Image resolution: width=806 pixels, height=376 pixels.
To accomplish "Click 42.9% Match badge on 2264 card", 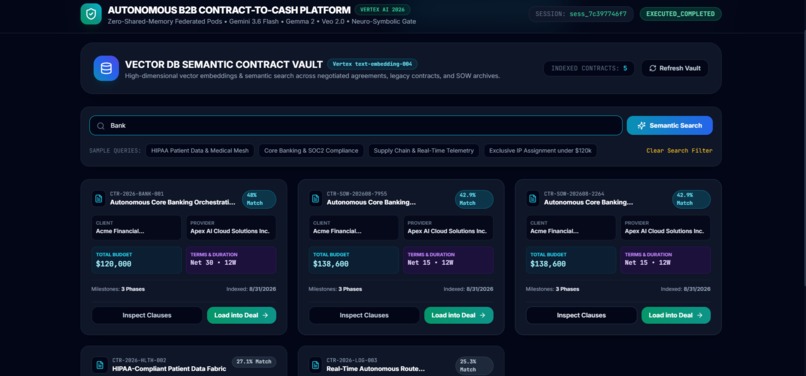I will [691, 199].
